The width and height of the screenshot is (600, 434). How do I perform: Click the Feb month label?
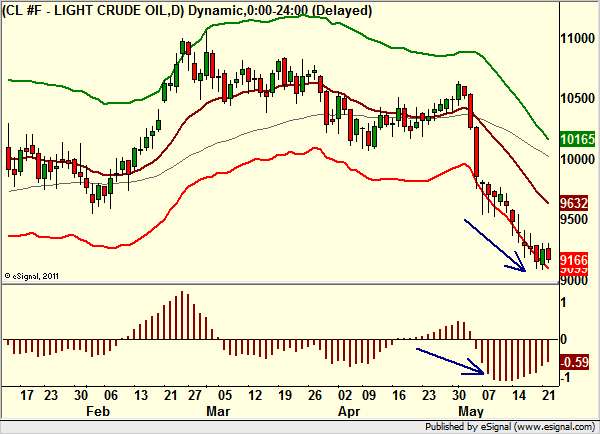point(98,411)
